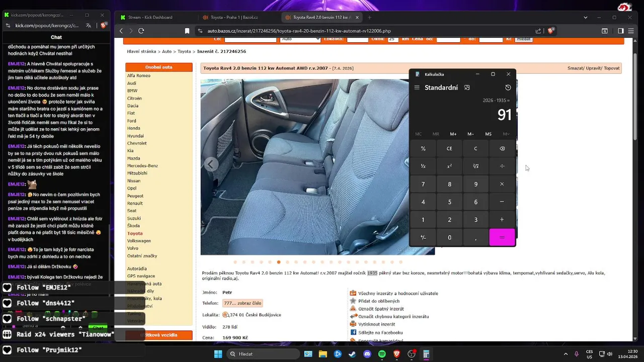Click the multiply key in calculator
The width and height of the screenshot is (644, 362).
click(x=502, y=184)
